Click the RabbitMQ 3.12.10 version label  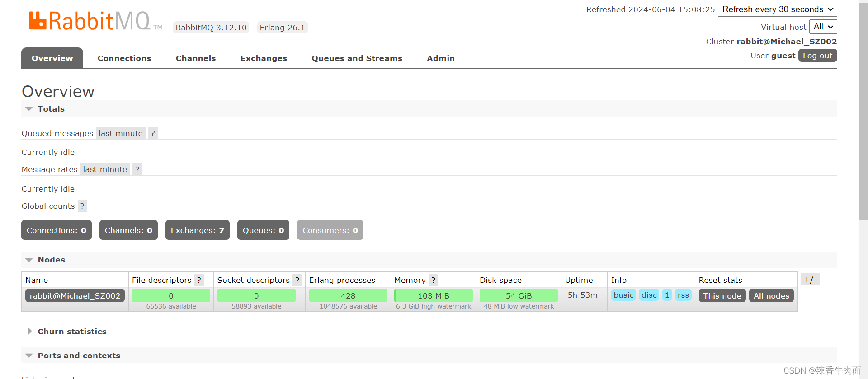point(211,28)
